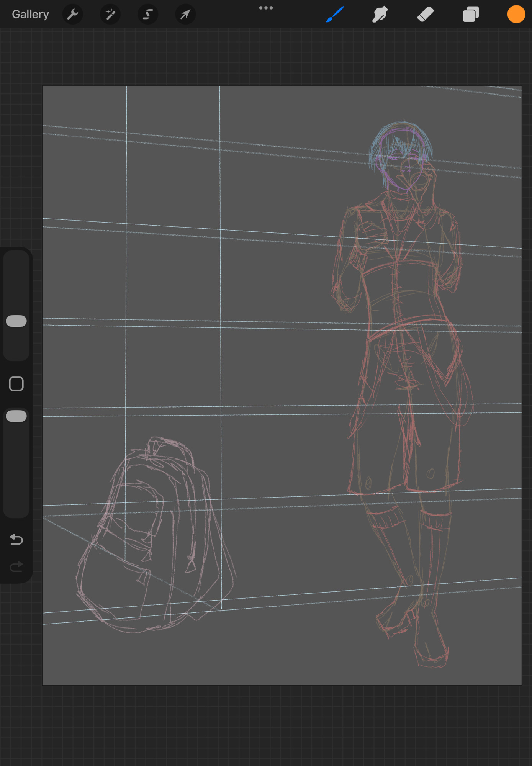The width and height of the screenshot is (532, 766).
Task: Open the Adjustments magic wand menu
Action: tap(110, 15)
